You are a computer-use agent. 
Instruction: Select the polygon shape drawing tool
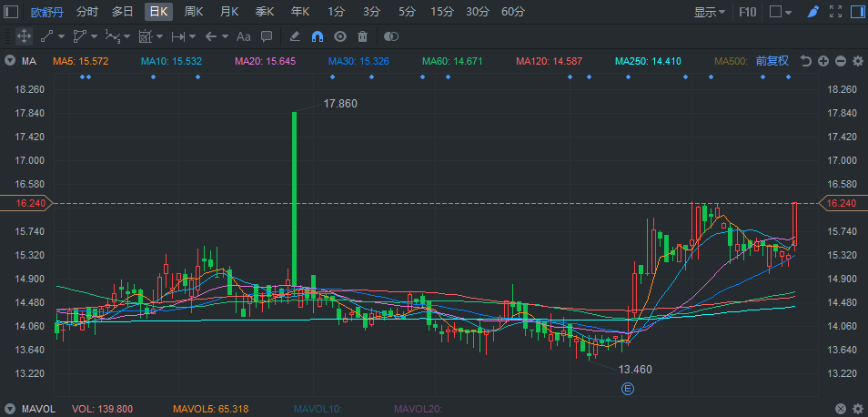coord(80,36)
